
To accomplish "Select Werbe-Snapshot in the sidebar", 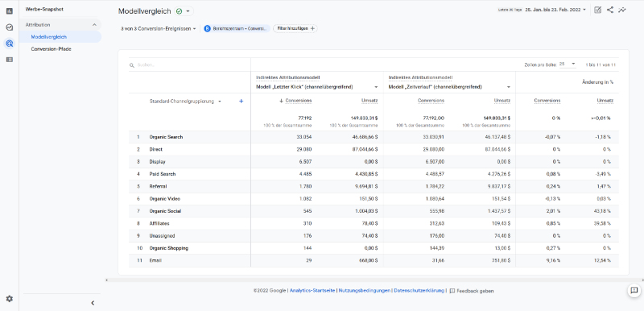I will point(44,9).
